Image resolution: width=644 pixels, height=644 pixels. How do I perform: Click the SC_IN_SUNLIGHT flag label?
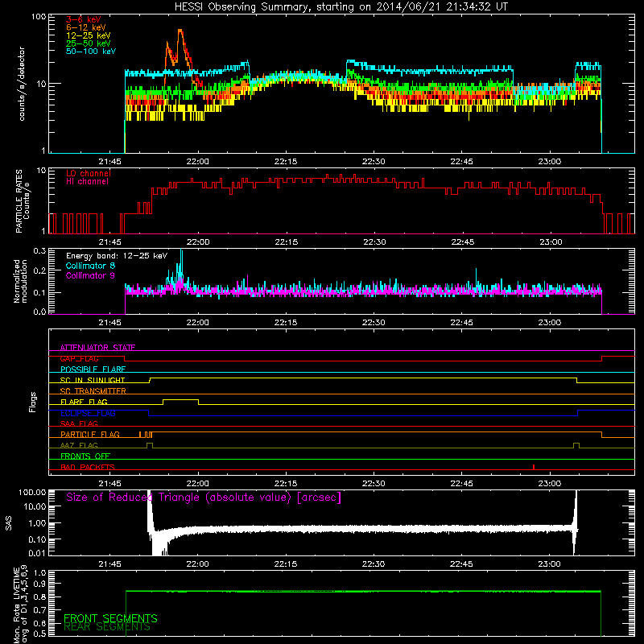93,380
